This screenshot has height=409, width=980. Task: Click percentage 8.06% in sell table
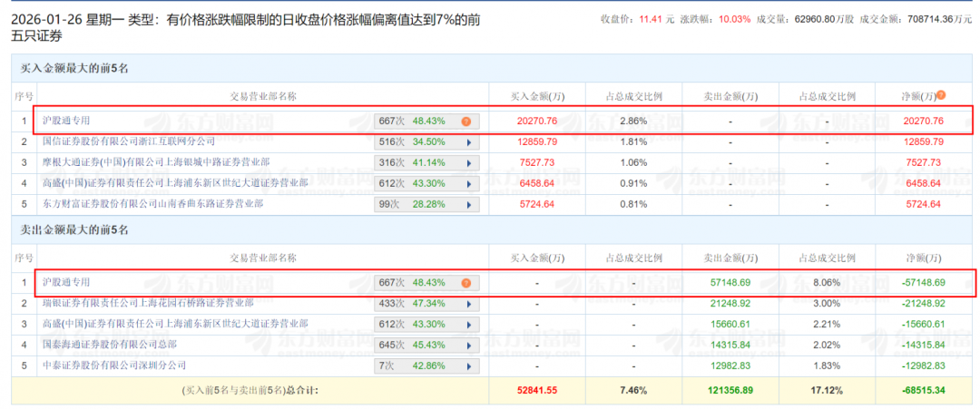(827, 283)
